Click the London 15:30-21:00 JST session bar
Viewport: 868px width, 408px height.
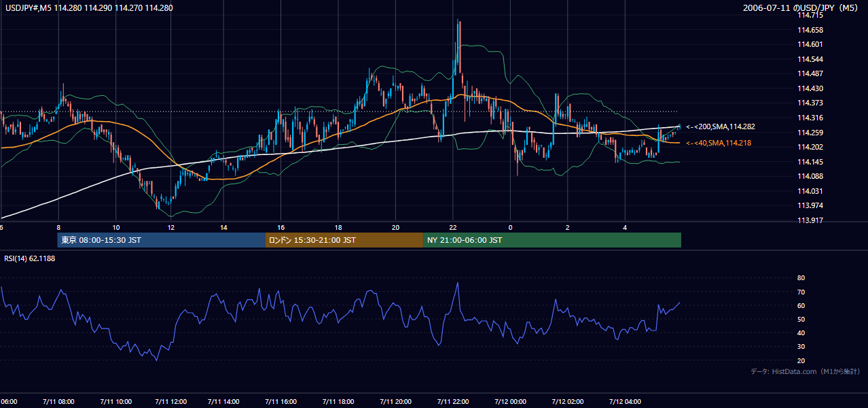click(x=344, y=240)
